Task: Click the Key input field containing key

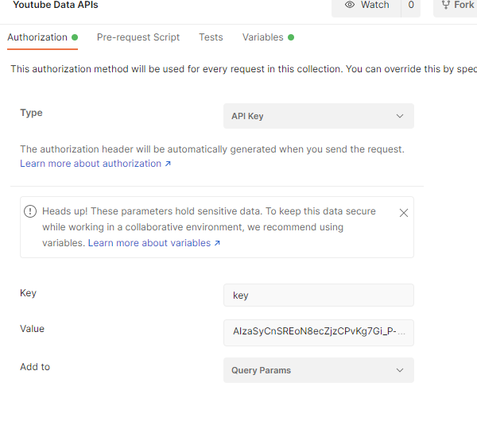Action: click(319, 295)
